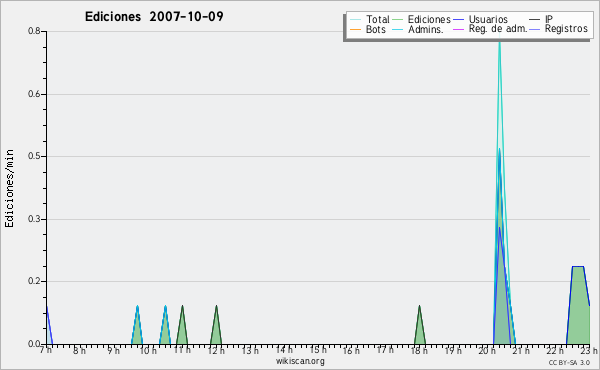The height and width of the screenshot is (370, 600).
Task: Click the '0.8' y-axis value
Action: [34, 31]
